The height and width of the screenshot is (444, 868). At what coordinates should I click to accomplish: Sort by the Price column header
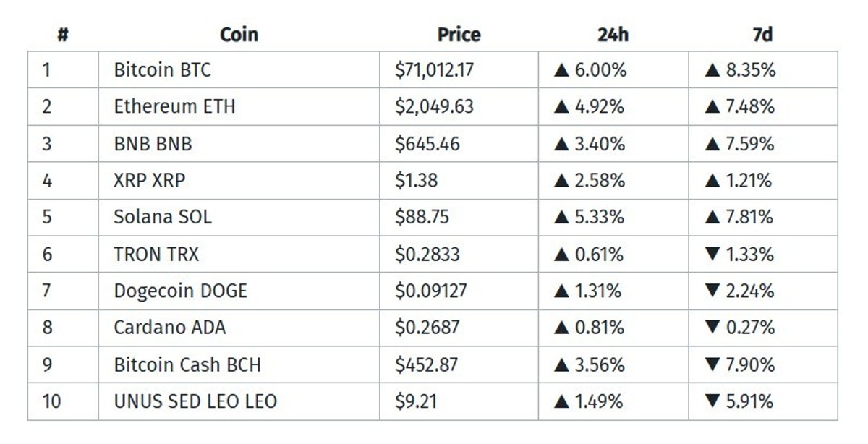tap(459, 35)
